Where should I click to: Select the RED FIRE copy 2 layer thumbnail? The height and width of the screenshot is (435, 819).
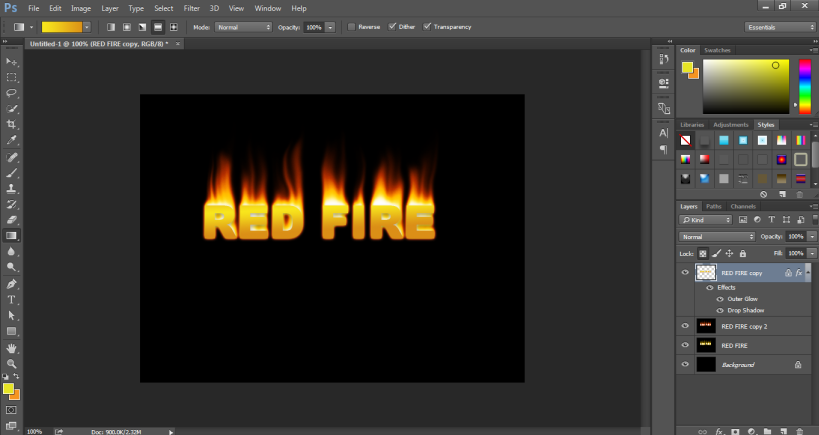click(706, 326)
